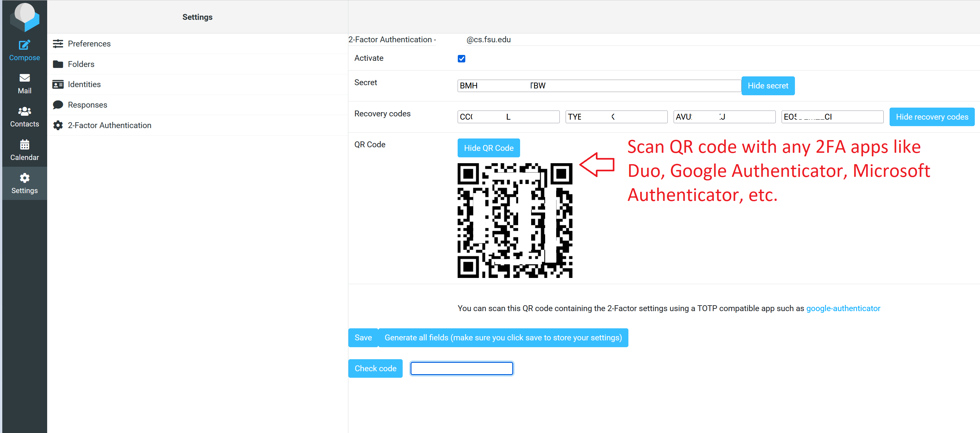
Task: Open the Contacts people icon
Action: 24,111
